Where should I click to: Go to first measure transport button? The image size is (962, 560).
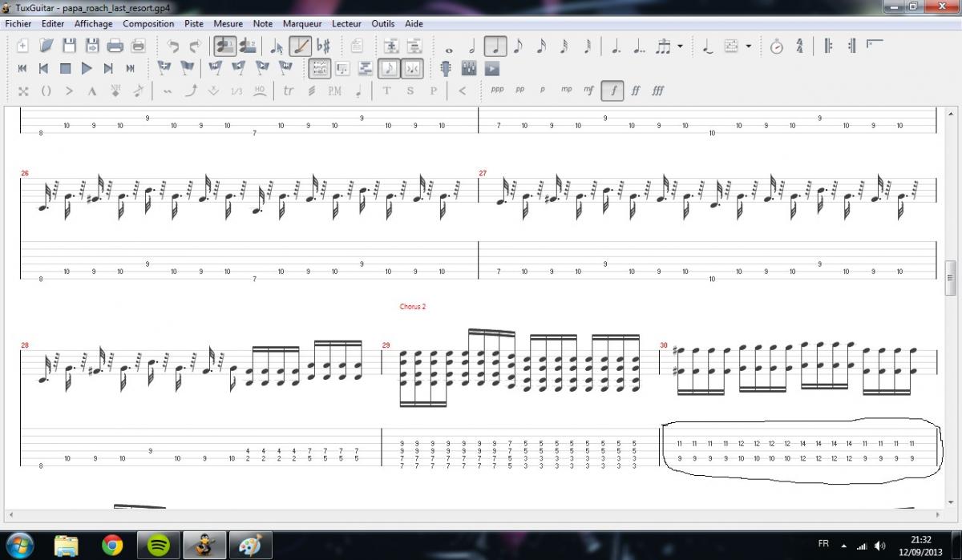tap(22, 68)
